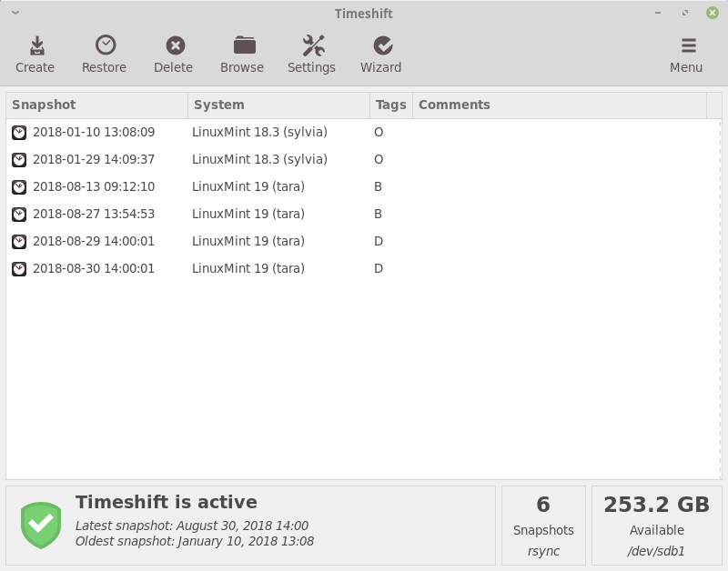Click tag O of snapshot 2018-01-29
This screenshot has height=571, width=728.
[379, 159]
